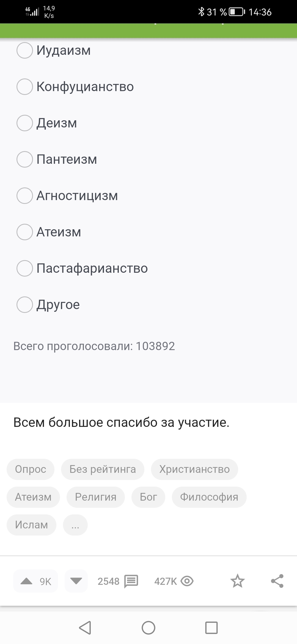Image resolution: width=297 pixels, height=644 pixels.
Task: Open the Христианство tag
Action: (x=194, y=469)
